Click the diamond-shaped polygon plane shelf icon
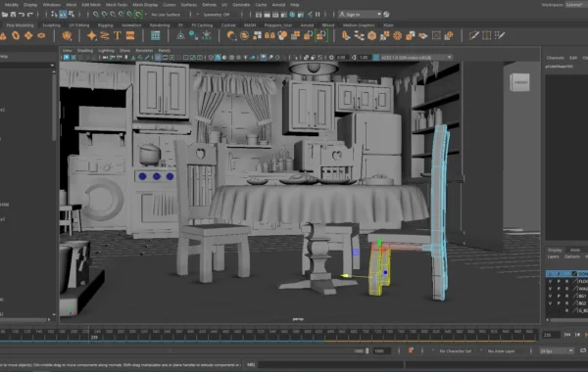 tap(28, 35)
